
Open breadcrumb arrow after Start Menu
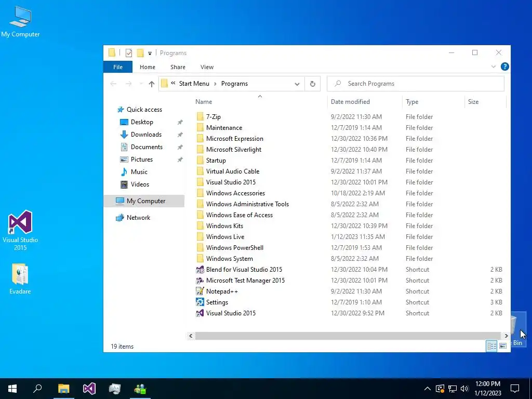(x=215, y=84)
